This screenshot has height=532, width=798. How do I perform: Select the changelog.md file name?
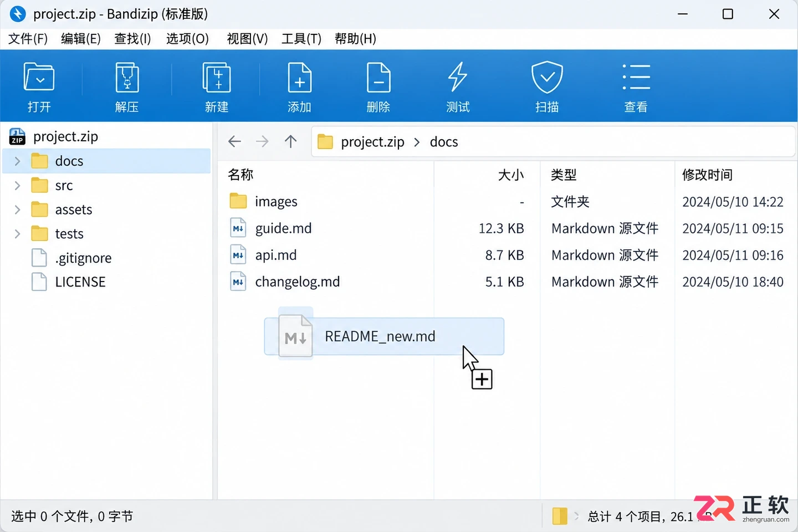(x=298, y=282)
